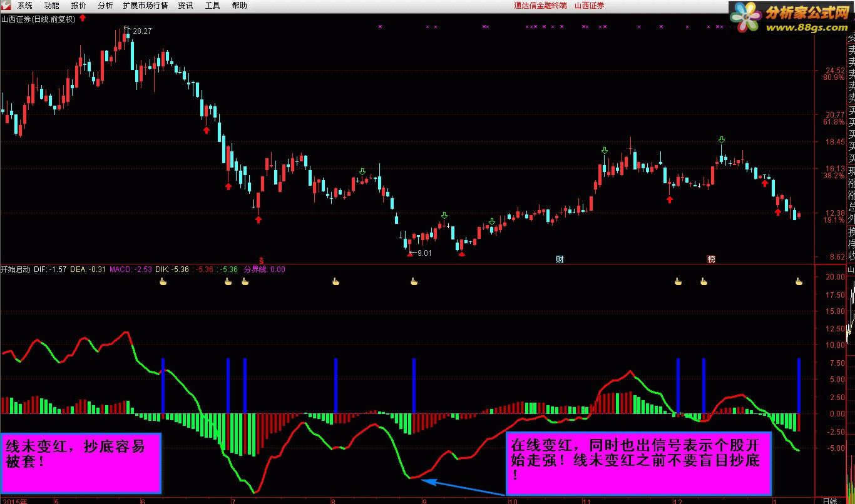This screenshot has width=855, height=504.
Task: Click the 12.50 indicator axis label
Action: pyautogui.click(x=835, y=328)
